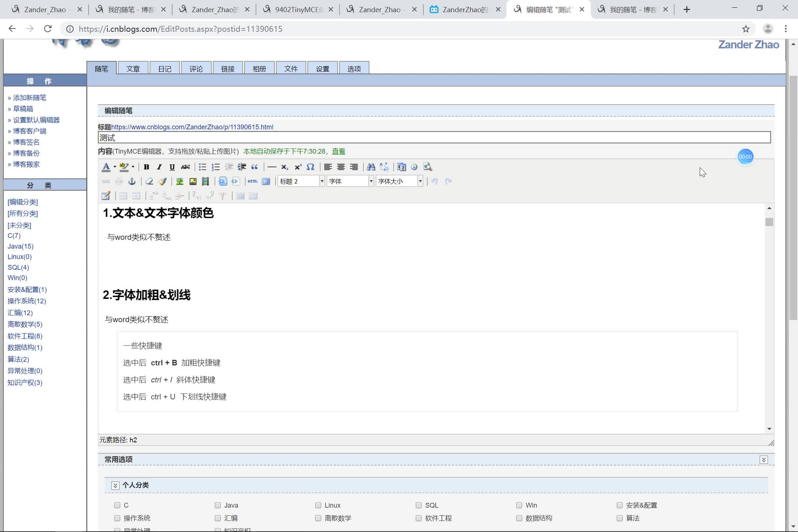
Task: Switch to the 相册 tab
Action: (x=259, y=69)
